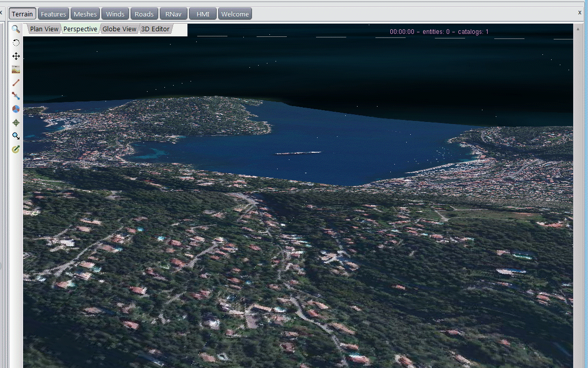Switch to the Winds section

coord(115,14)
